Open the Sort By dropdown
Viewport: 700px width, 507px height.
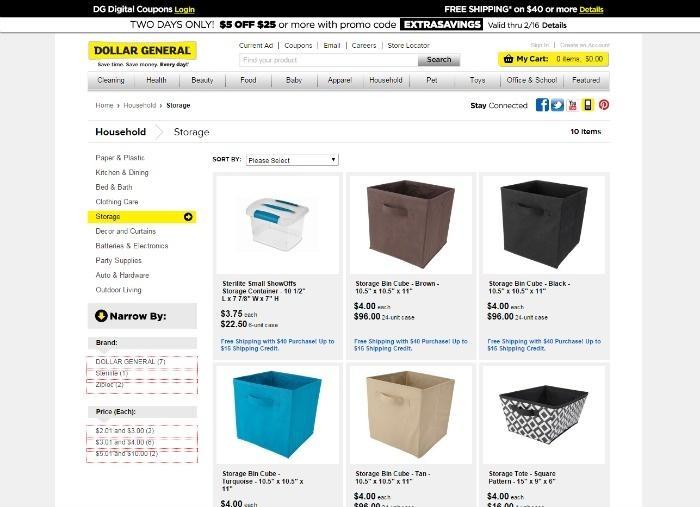point(292,160)
